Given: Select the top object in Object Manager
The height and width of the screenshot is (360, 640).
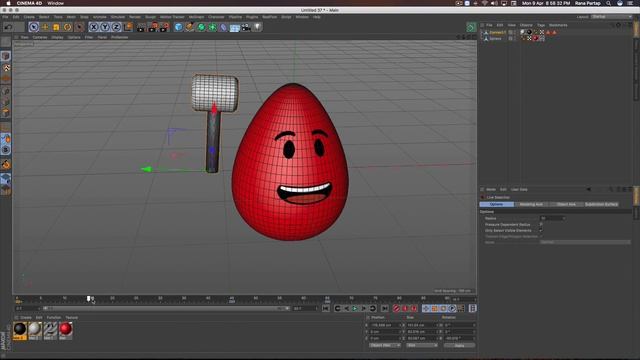Looking at the screenshot, I should [x=497, y=32].
